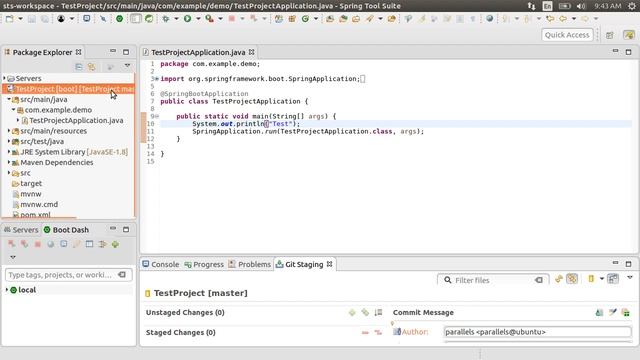Select the target folder
640x360 pixels.
[31, 184]
